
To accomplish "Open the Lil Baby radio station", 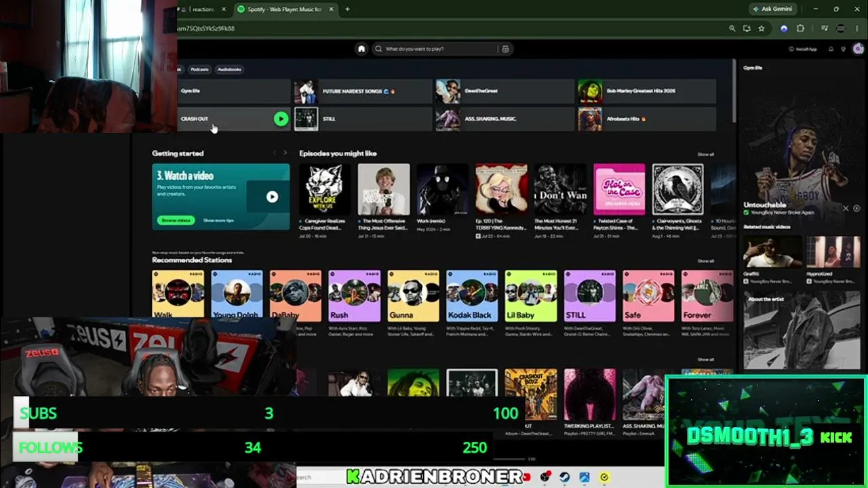I will click(531, 296).
